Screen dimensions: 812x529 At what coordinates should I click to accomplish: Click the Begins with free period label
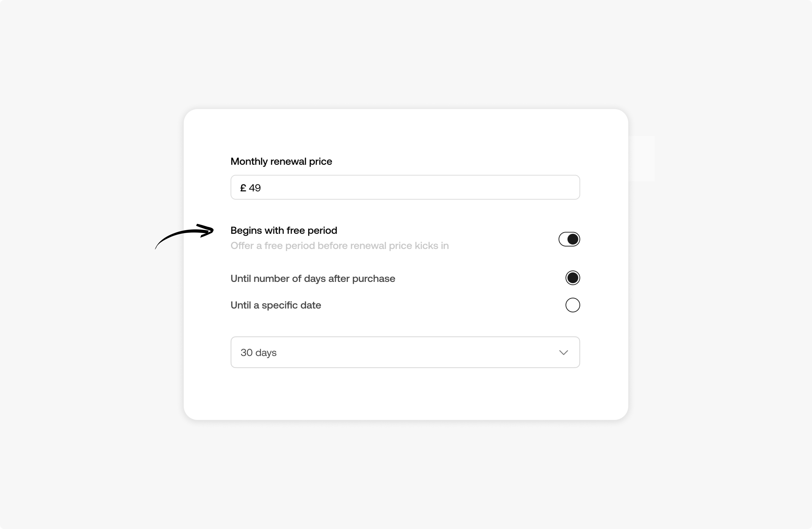[284, 230]
